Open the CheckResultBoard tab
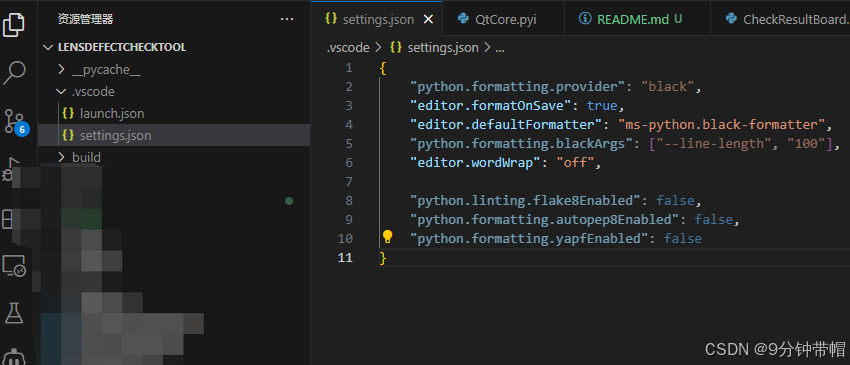 click(787, 20)
